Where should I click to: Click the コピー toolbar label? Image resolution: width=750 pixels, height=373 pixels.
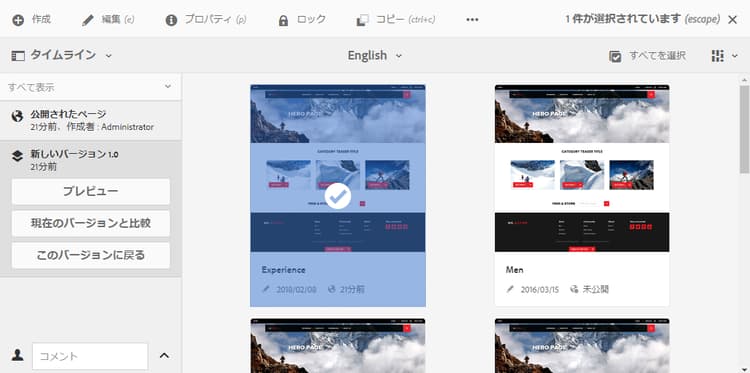tap(390, 20)
